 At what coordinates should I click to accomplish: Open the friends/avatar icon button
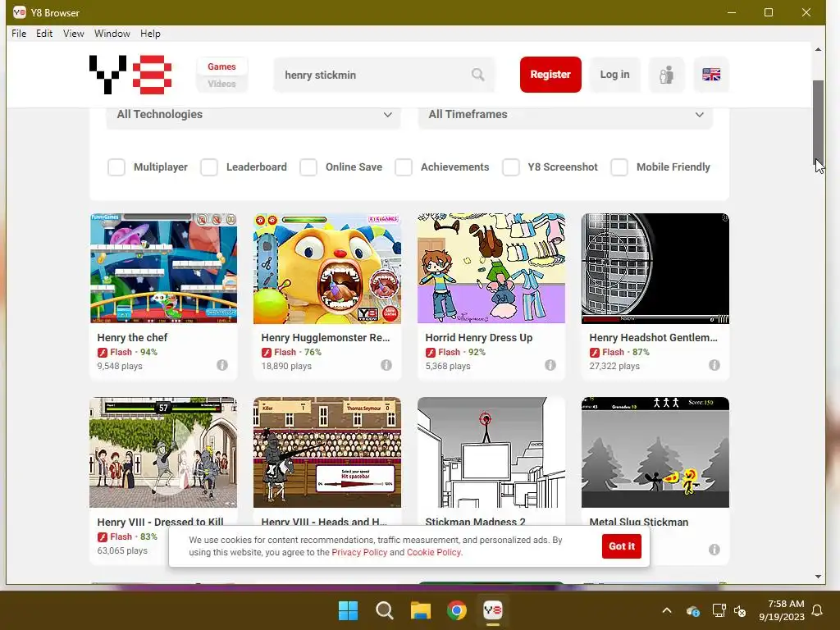[666, 75]
